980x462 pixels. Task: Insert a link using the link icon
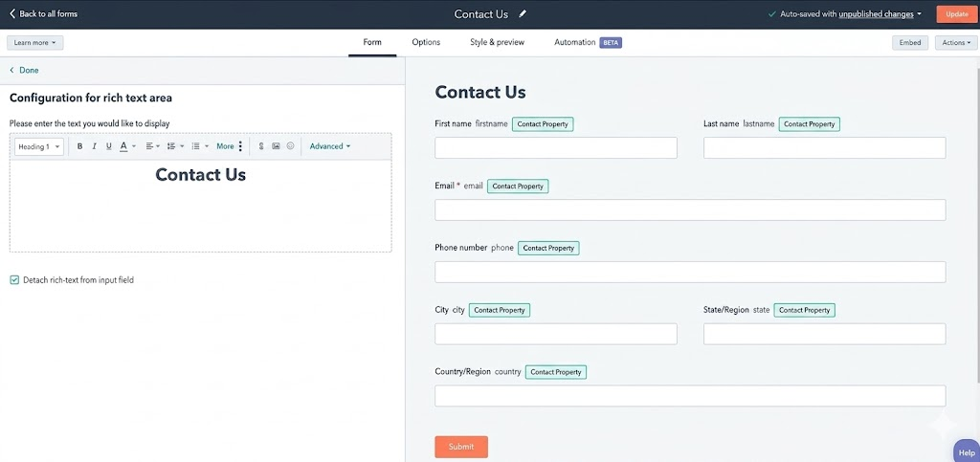click(261, 146)
